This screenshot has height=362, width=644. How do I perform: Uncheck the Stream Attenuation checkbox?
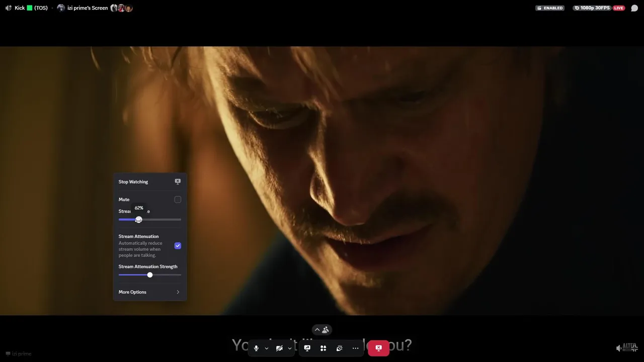coord(178,246)
